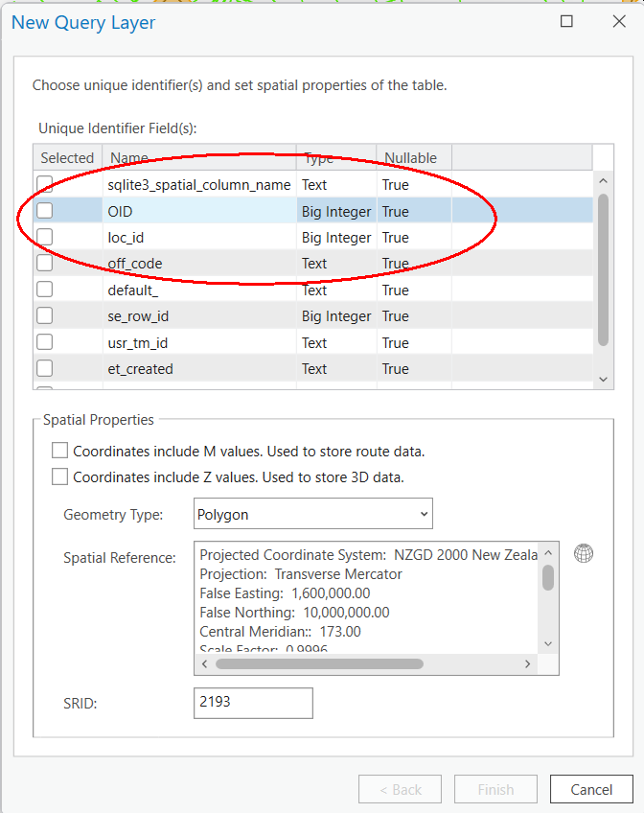
Task: Tick the OID unique identifier checkbox
Action: click(45, 211)
